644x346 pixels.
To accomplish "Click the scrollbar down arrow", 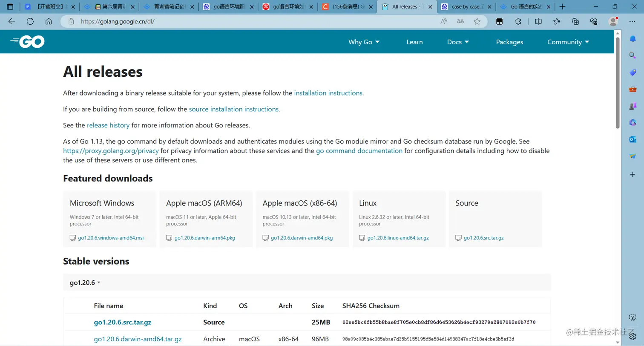I will 618,343.
